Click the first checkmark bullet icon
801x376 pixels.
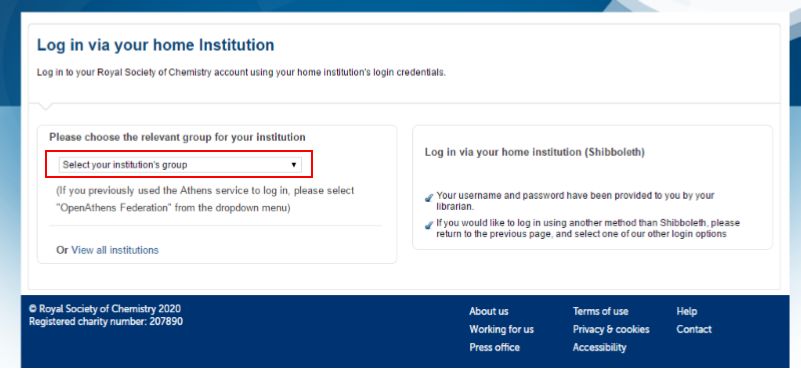(x=429, y=198)
